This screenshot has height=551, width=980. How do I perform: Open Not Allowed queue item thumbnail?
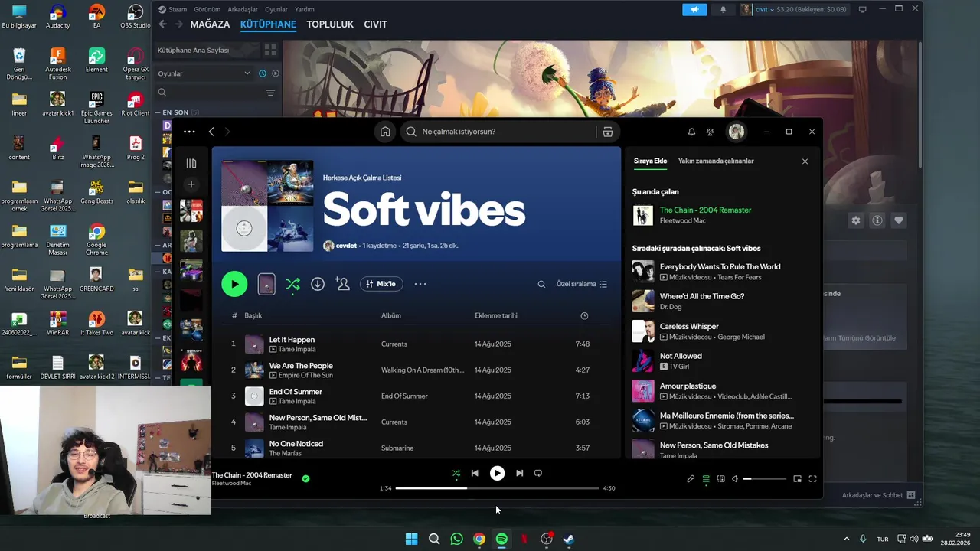643,361
